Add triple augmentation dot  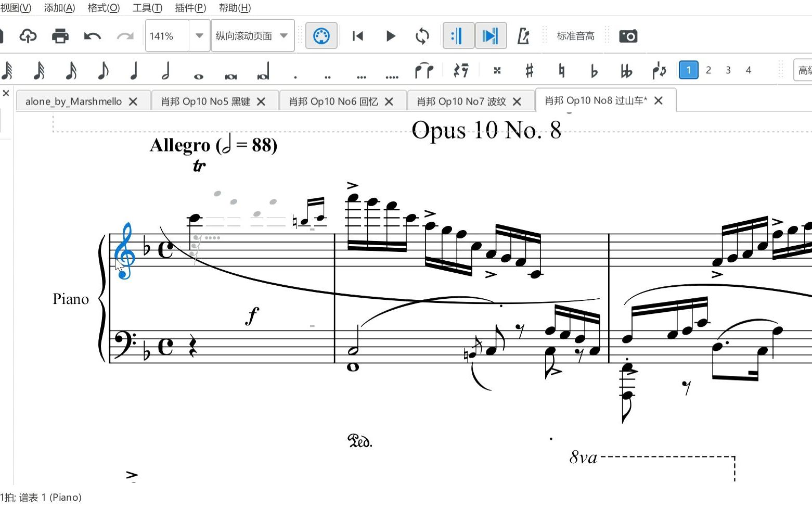(362, 77)
